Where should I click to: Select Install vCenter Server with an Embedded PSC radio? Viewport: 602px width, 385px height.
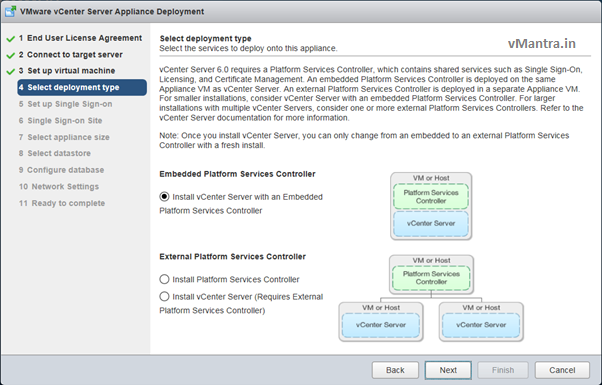[164, 197]
